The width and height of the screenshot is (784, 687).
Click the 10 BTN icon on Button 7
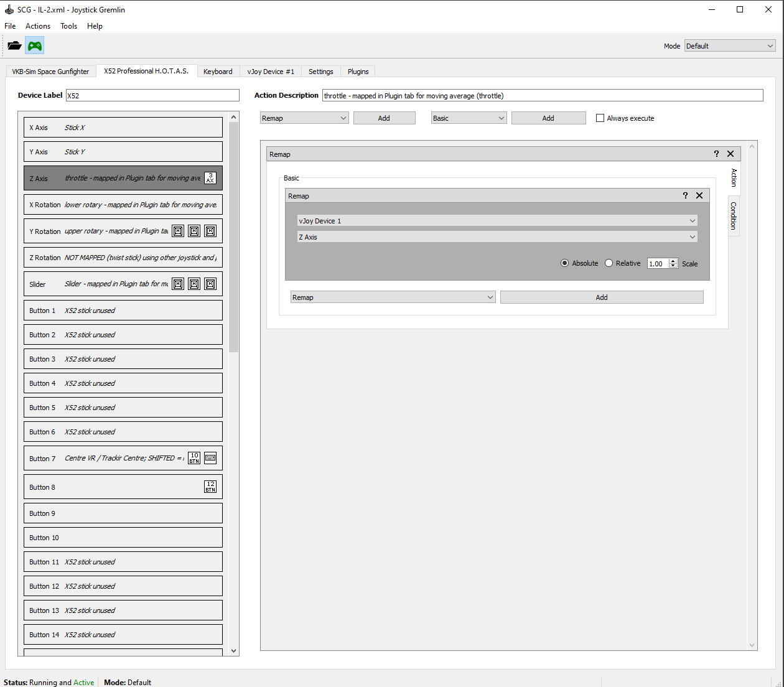[194, 458]
